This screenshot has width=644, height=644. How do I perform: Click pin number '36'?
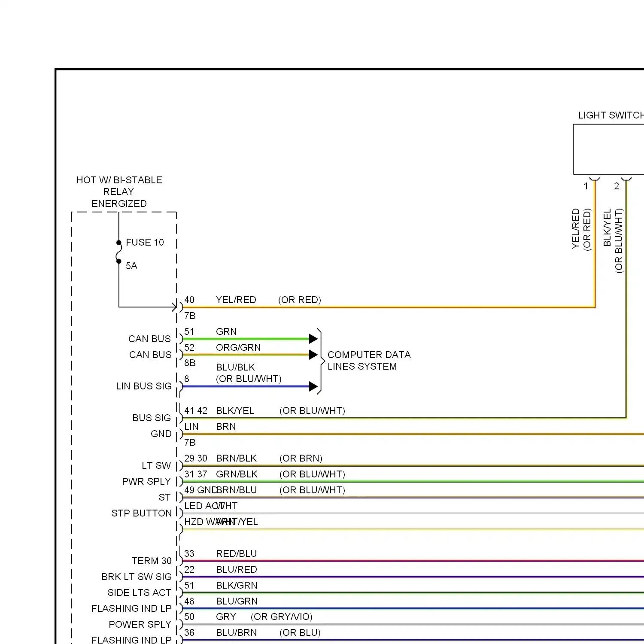pyautogui.click(x=189, y=632)
